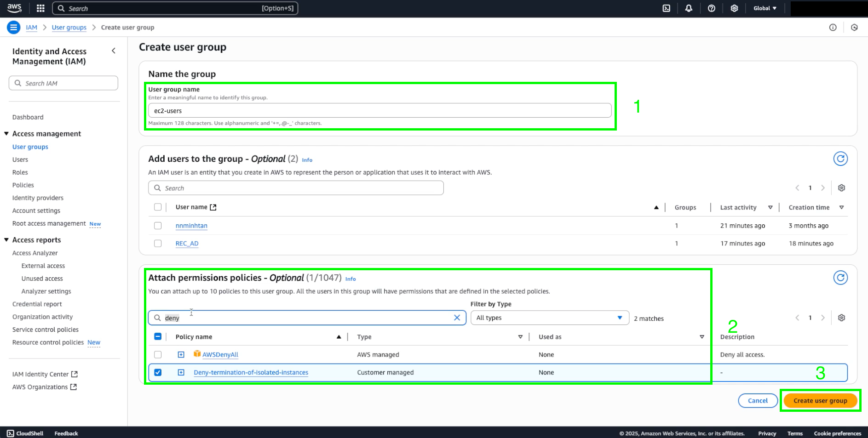Click the external link icon beside AWS Organizations
Image resolution: width=868 pixels, height=438 pixels.
click(x=73, y=387)
